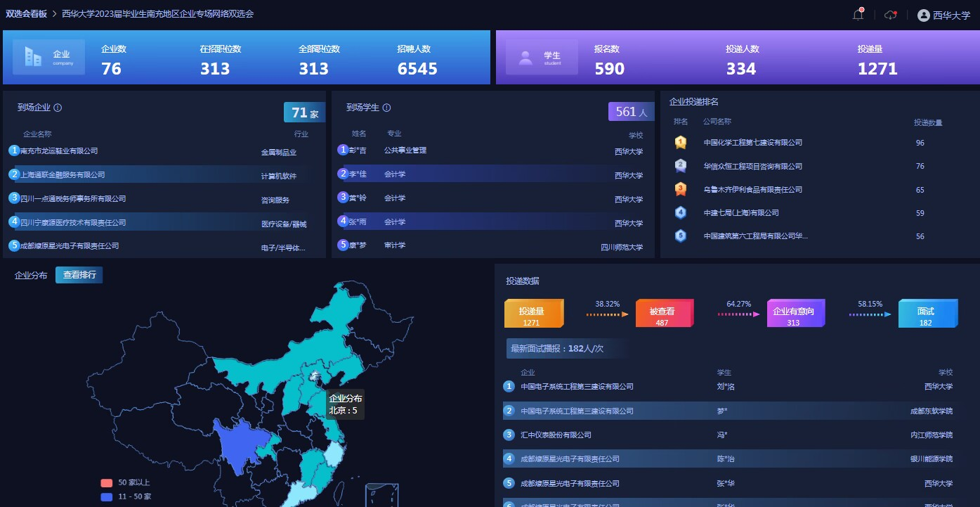Click the 企业 company building icon

tap(33, 56)
